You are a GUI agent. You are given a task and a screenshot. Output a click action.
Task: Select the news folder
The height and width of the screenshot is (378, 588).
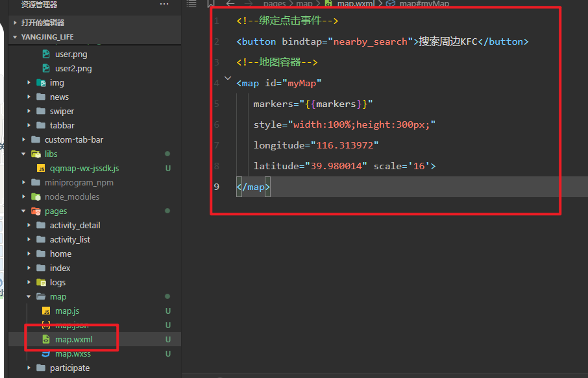pyautogui.click(x=59, y=97)
